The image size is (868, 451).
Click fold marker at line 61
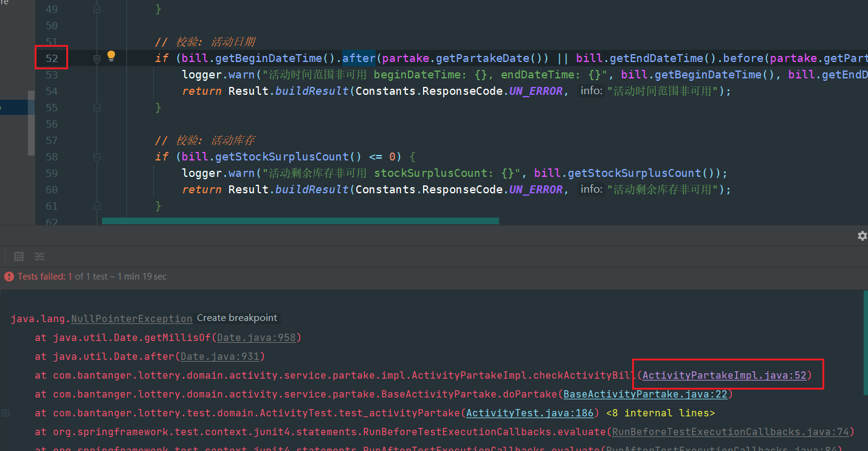(x=97, y=206)
